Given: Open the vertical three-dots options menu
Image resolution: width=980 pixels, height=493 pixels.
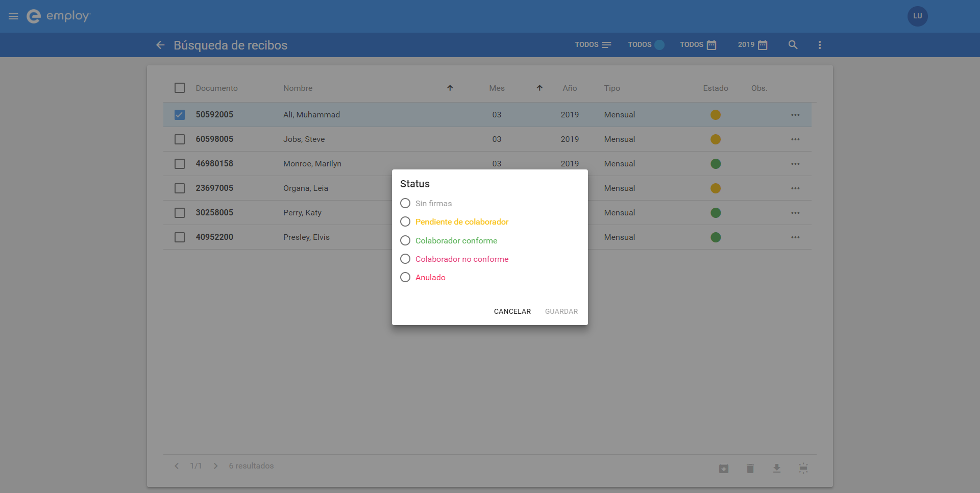Looking at the screenshot, I should [x=820, y=45].
